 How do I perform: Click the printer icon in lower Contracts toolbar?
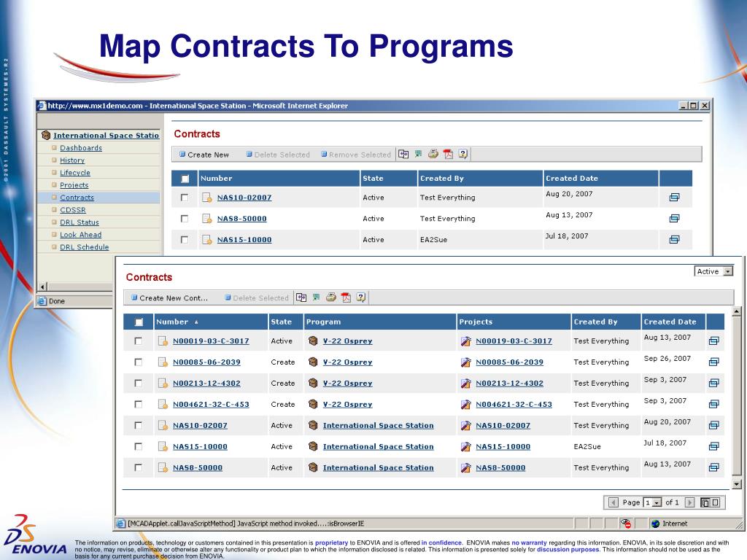331,297
